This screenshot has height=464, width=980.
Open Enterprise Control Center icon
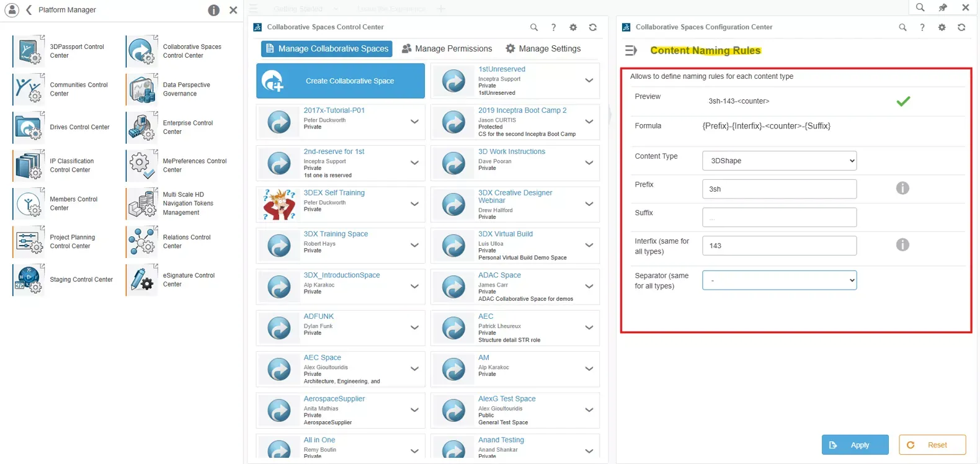click(142, 127)
